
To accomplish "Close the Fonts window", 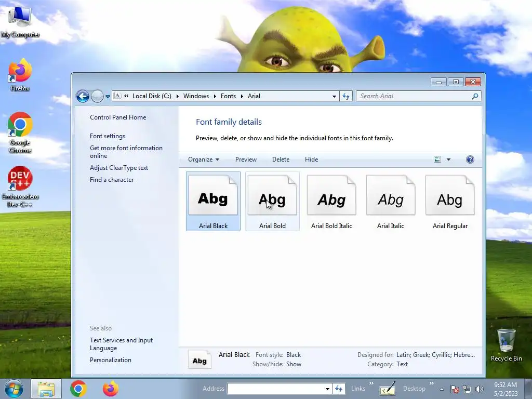I will coord(473,82).
